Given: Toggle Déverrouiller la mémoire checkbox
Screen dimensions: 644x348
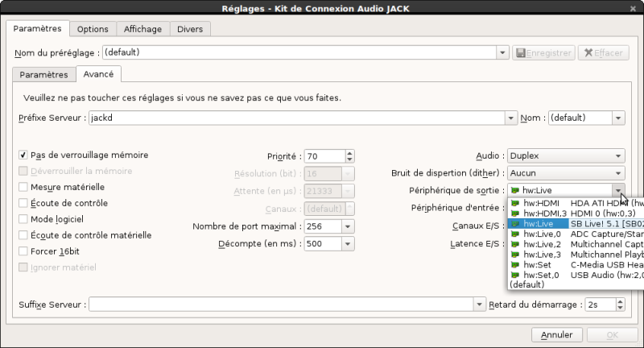Looking at the screenshot, I should (x=23, y=171).
